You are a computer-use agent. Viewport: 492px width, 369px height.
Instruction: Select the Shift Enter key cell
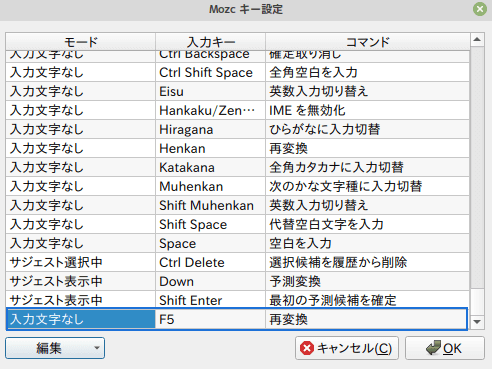pos(210,300)
